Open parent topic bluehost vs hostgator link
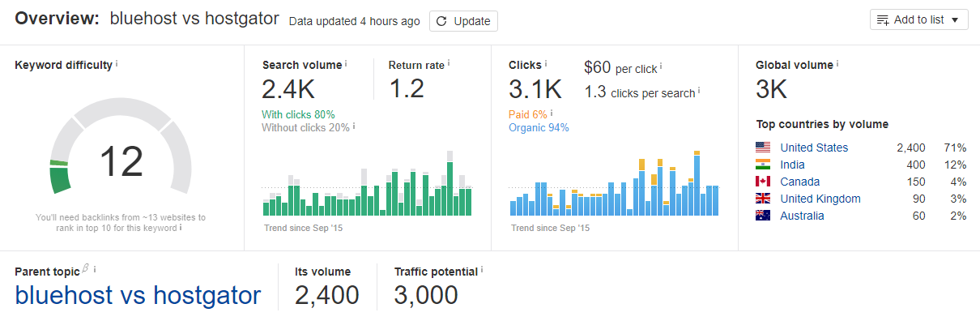Image resolution: width=980 pixels, height=321 pixels. click(138, 295)
